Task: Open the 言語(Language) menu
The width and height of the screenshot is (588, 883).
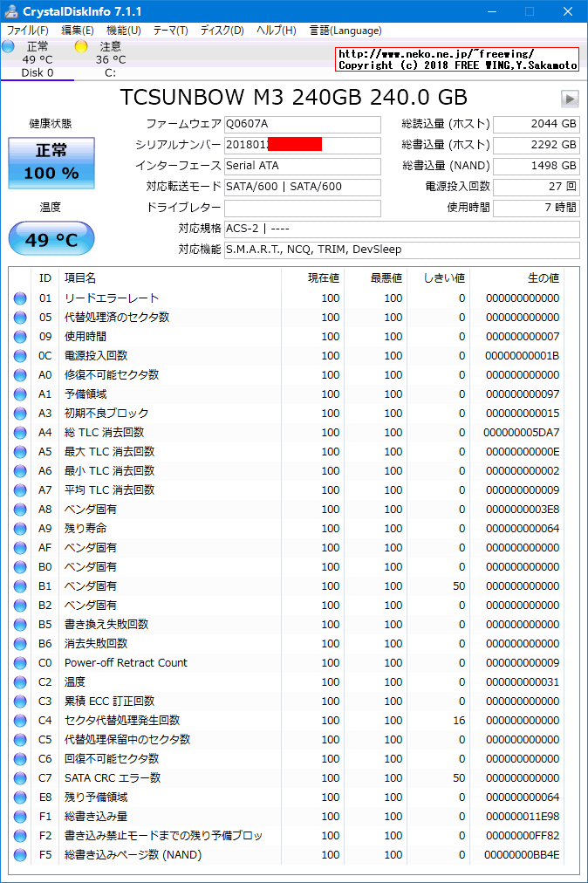Action: 345,31
